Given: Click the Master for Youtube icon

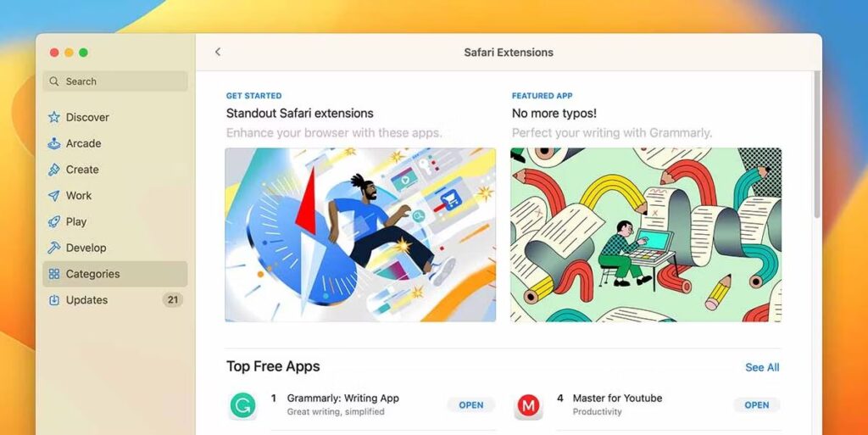Looking at the screenshot, I should 528,405.
